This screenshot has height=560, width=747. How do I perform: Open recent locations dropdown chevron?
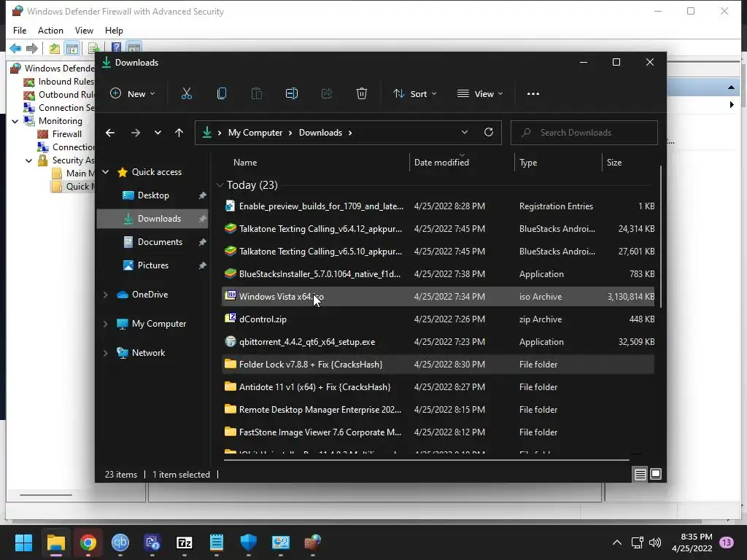click(158, 133)
